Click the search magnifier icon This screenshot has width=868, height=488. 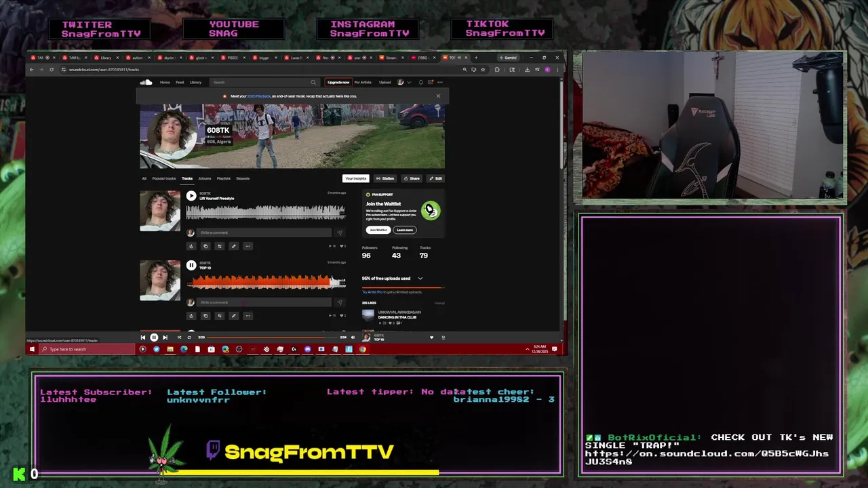313,82
